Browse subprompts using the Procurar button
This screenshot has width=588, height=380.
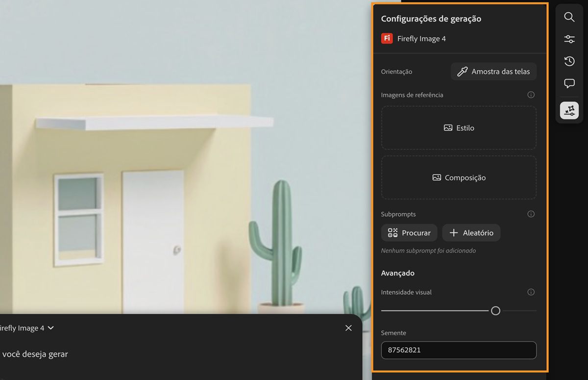pos(409,232)
